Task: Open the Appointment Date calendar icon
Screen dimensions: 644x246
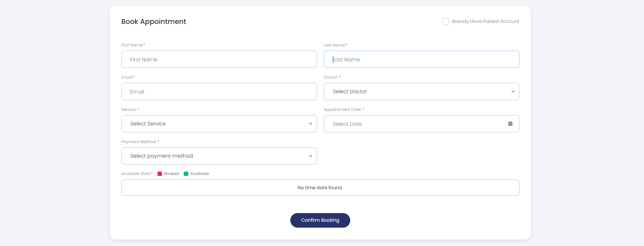Action: [x=510, y=124]
